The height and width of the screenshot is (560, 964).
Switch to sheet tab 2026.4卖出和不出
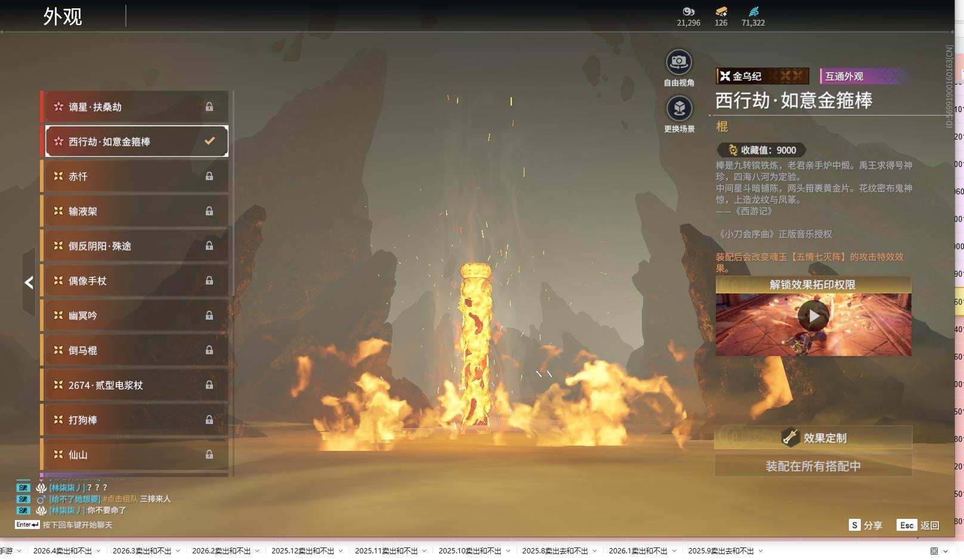tap(63, 550)
